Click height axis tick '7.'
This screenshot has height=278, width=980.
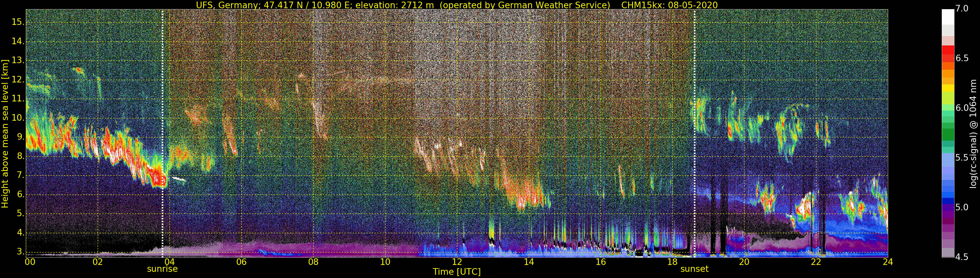pos(21,176)
